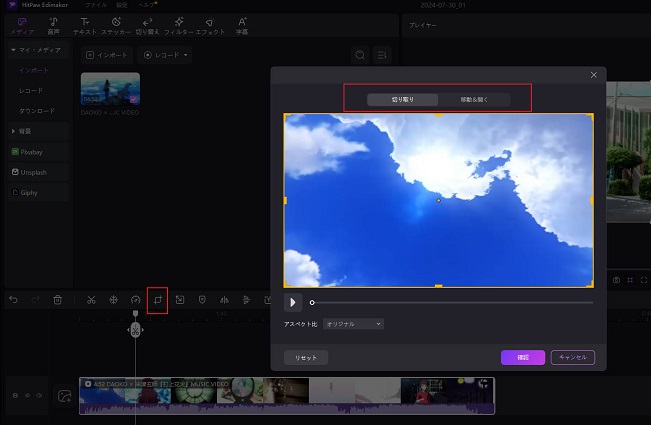Select インポート in the sidebar
Image resolution: width=651 pixels, height=425 pixels.
pos(34,70)
